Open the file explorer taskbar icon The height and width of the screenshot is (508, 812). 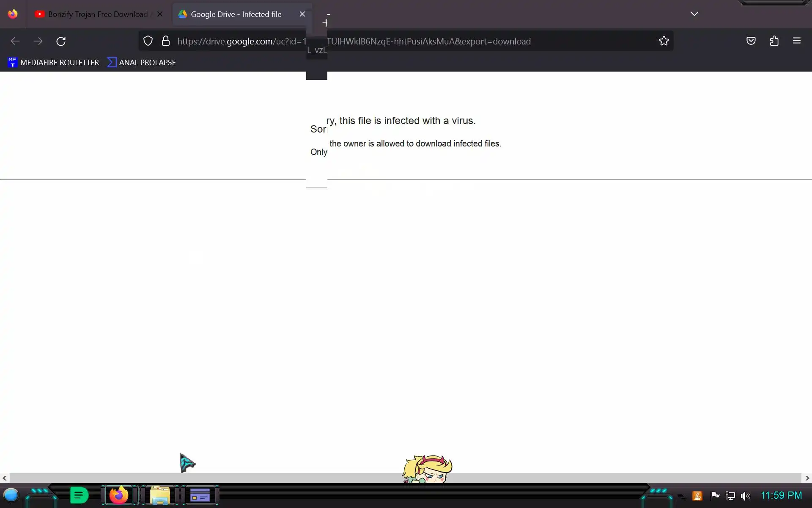[160, 495]
